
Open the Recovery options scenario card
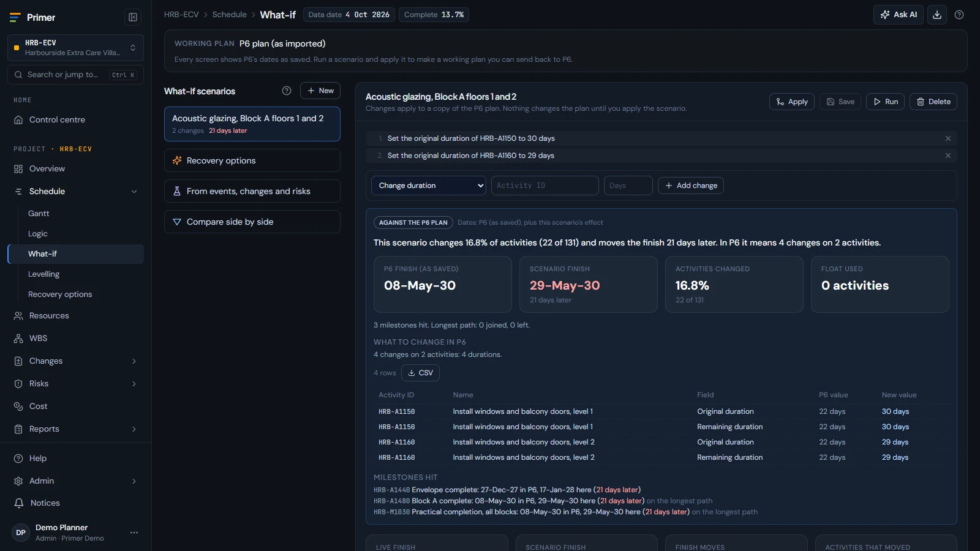[252, 160]
